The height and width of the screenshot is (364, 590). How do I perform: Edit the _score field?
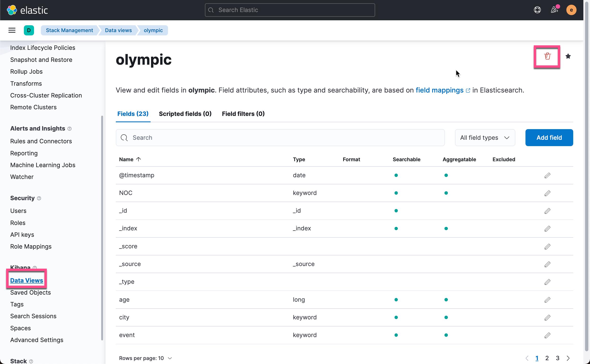pyautogui.click(x=547, y=246)
